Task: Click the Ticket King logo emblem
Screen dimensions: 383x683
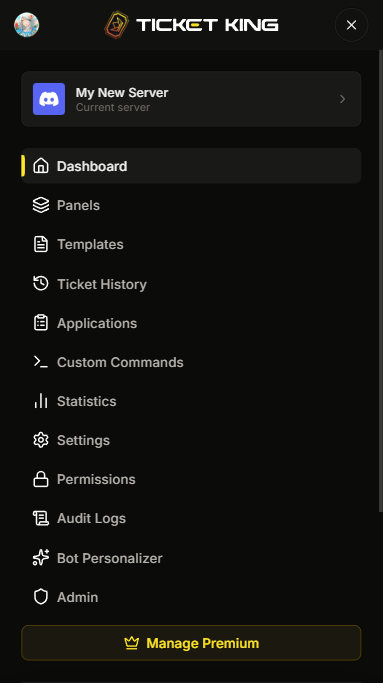Action: point(116,25)
